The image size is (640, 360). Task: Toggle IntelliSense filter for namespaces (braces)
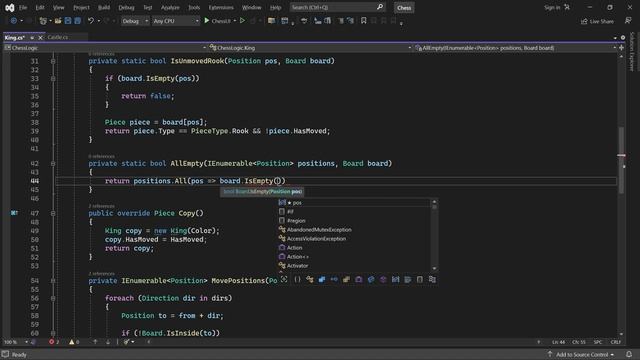(297, 280)
